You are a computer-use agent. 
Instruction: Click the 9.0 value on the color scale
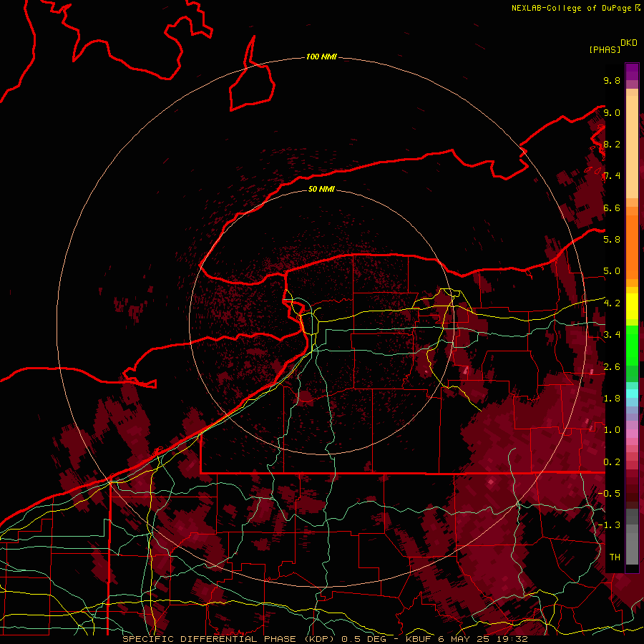pos(612,112)
